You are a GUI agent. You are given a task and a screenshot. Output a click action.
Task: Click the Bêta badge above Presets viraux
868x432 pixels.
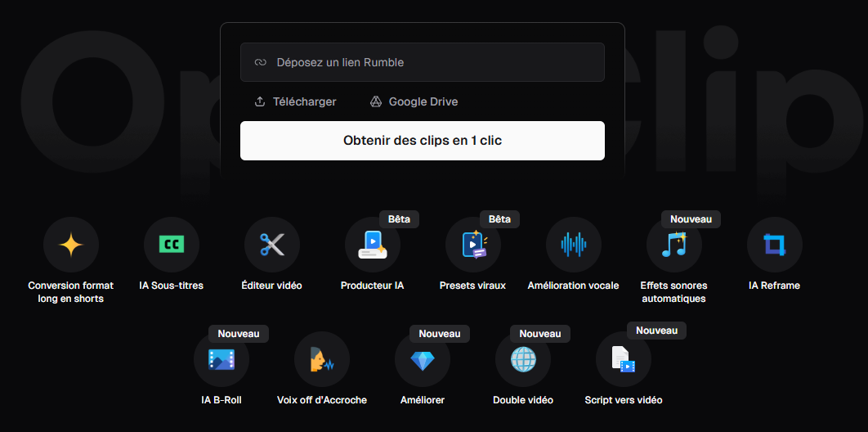pos(500,218)
